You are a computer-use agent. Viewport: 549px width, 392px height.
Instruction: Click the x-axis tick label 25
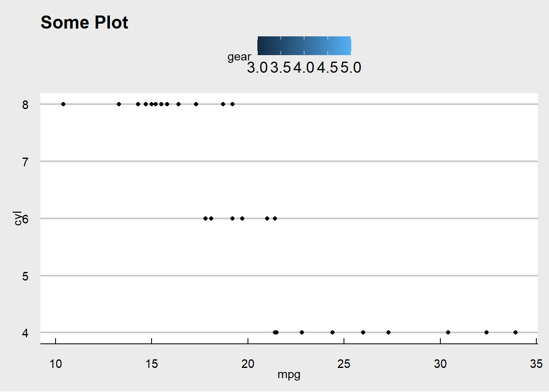344,364
